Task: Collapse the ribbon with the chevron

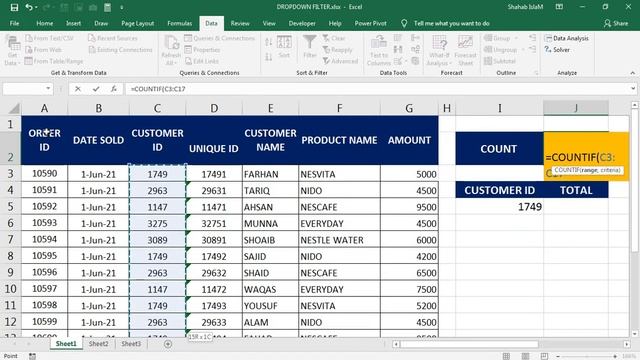Action: pos(633,73)
